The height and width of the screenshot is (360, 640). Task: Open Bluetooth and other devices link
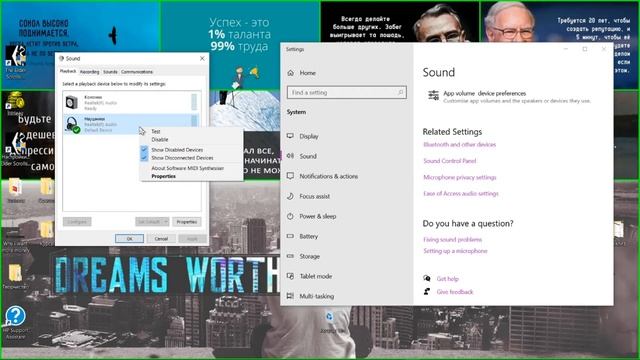point(460,144)
